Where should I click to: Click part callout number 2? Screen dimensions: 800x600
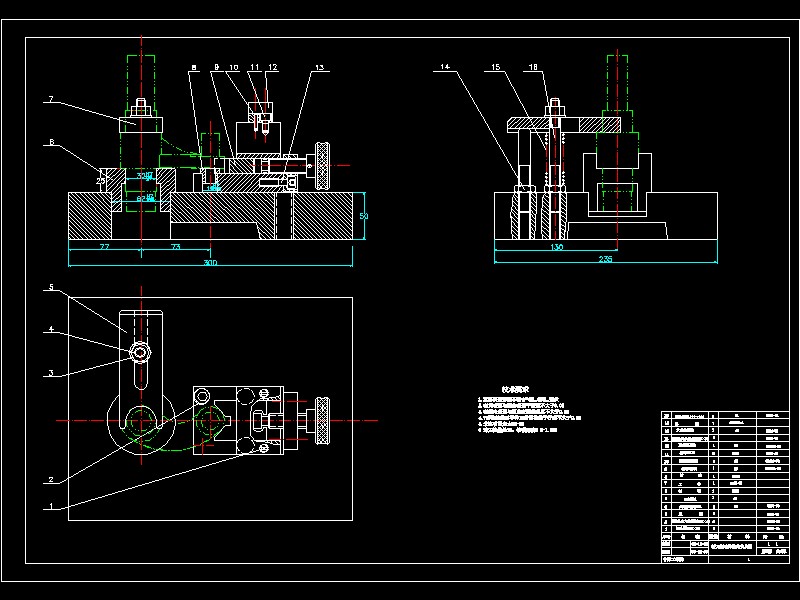coord(51,480)
